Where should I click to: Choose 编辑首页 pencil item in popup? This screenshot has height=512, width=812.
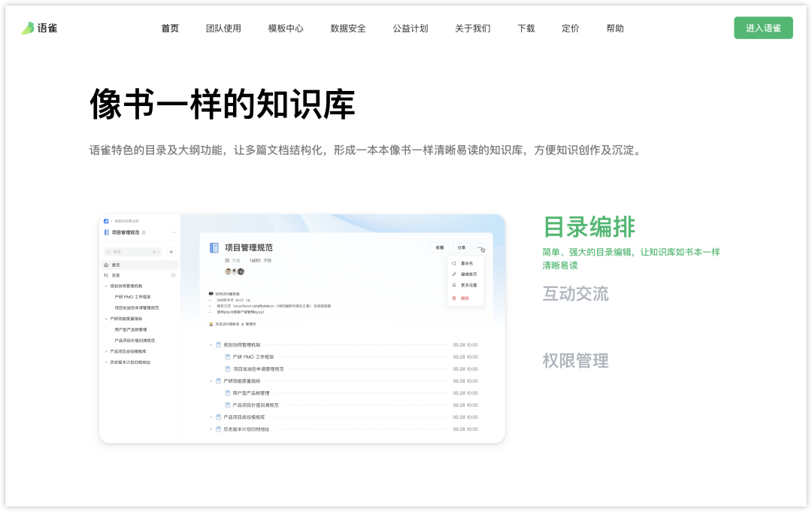coord(465,274)
